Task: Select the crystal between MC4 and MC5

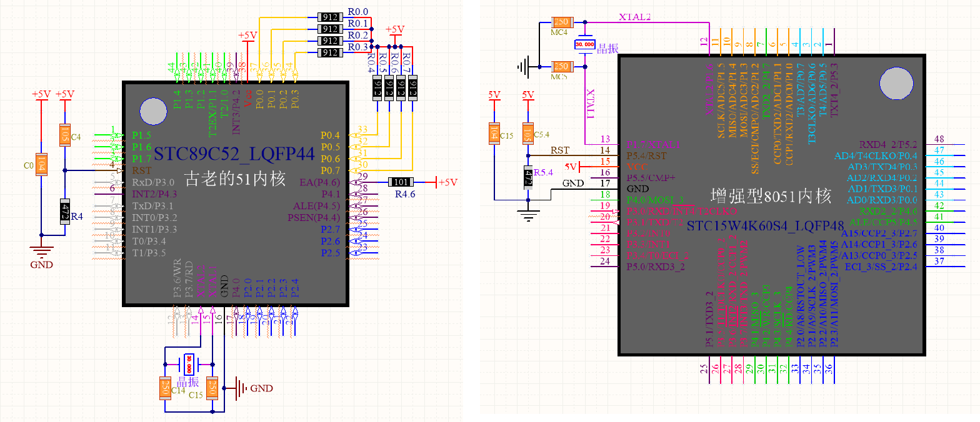Action: pos(586,44)
